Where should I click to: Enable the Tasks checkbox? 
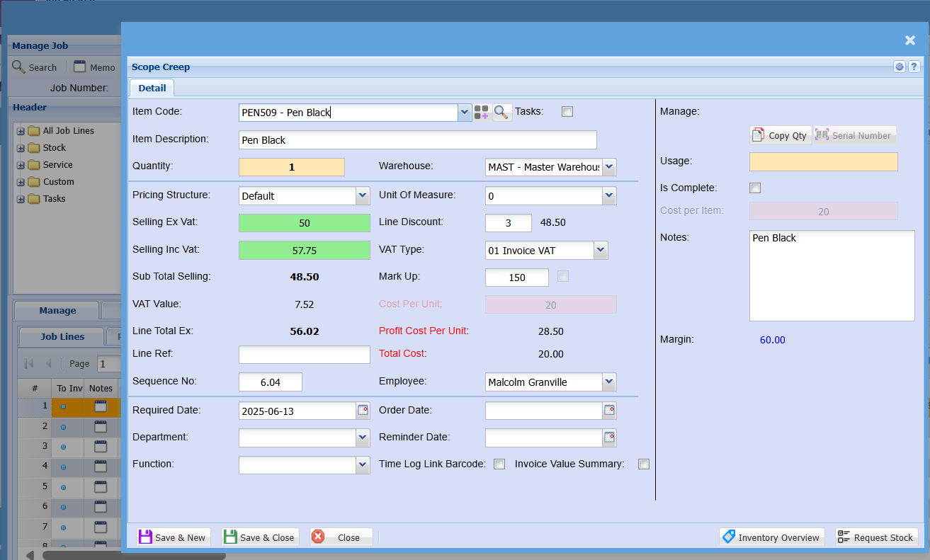click(567, 111)
